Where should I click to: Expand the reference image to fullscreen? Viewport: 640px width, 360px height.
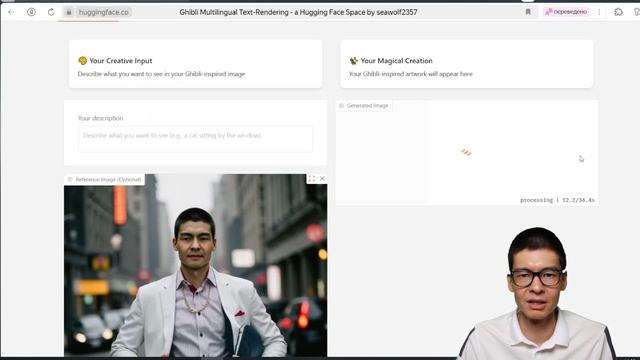pyautogui.click(x=311, y=179)
